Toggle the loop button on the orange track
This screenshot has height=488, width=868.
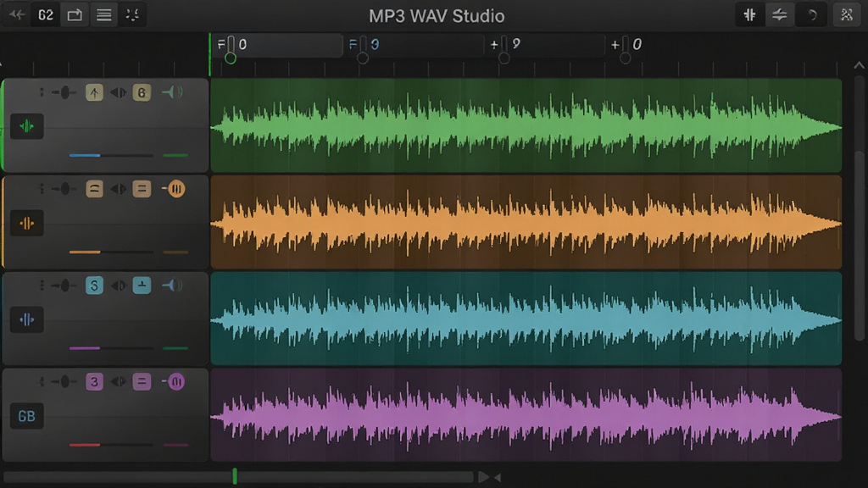(94, 189)
